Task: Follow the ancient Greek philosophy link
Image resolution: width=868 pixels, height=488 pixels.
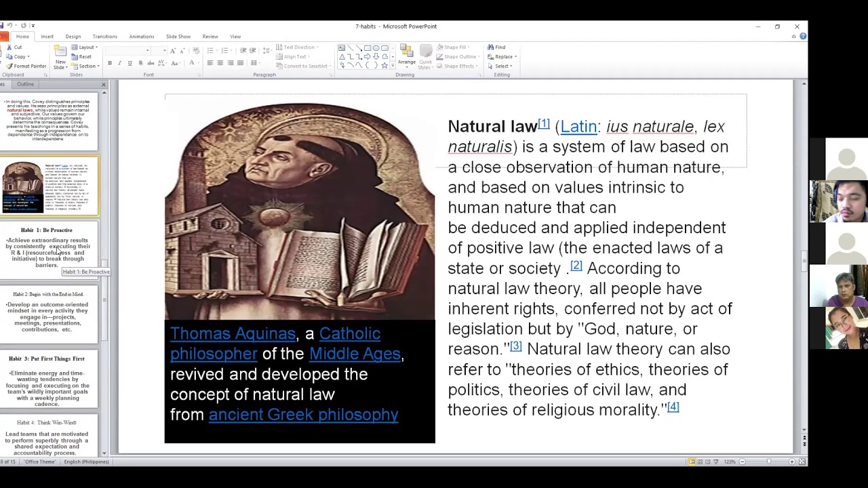Action: (303, 415)
